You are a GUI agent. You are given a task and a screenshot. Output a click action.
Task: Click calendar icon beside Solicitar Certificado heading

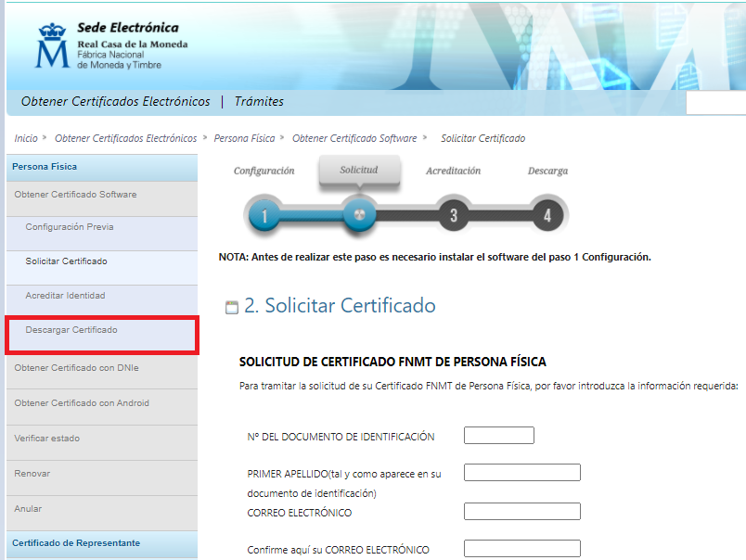click(x=232, y=307)
